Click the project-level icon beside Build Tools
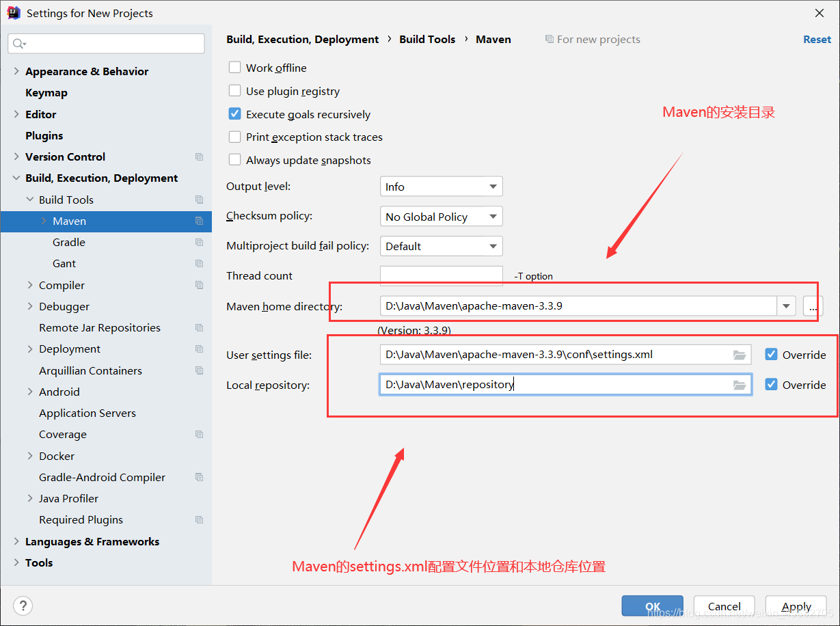840x626 pixels. [x=199, y=200]
